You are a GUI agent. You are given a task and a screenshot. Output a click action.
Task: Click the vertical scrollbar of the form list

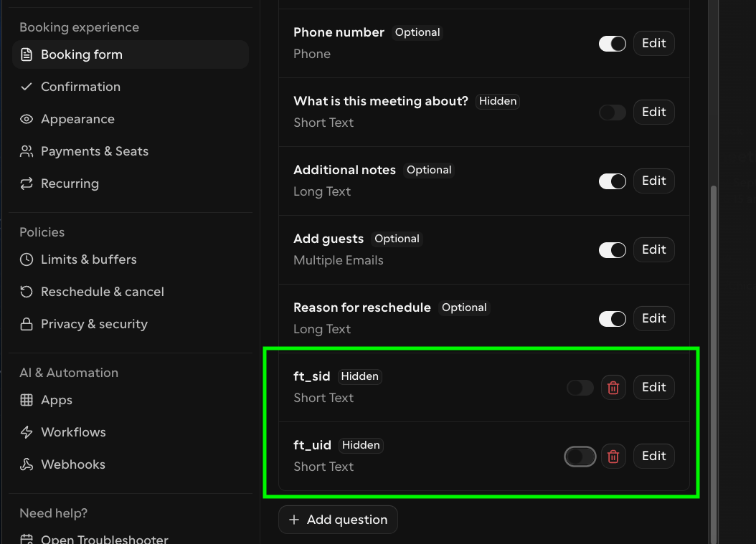(714, 365)
